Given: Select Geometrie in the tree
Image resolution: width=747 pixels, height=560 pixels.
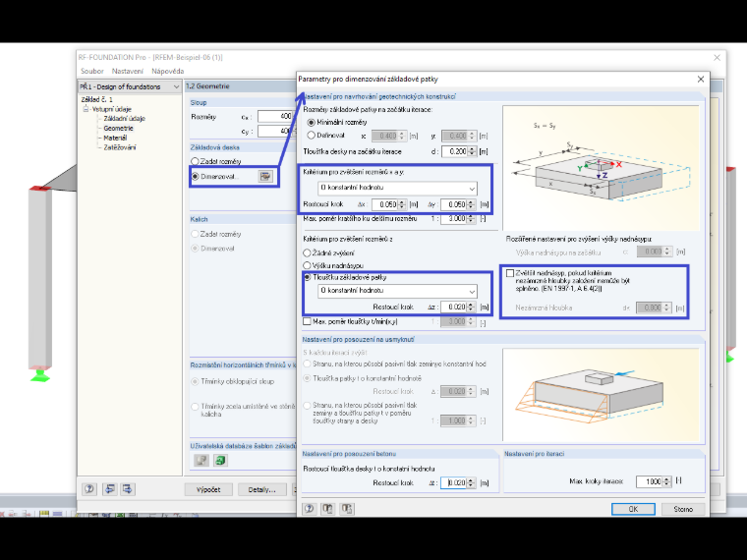Looking at the screenshot, I should pyautogui.click(x=119, y=128).
